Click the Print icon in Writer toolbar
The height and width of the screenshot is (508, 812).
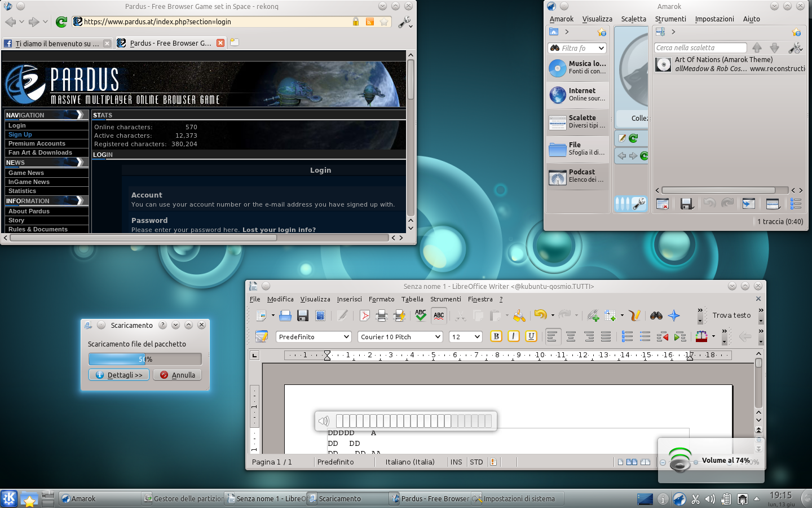click(x=382, y=316)
